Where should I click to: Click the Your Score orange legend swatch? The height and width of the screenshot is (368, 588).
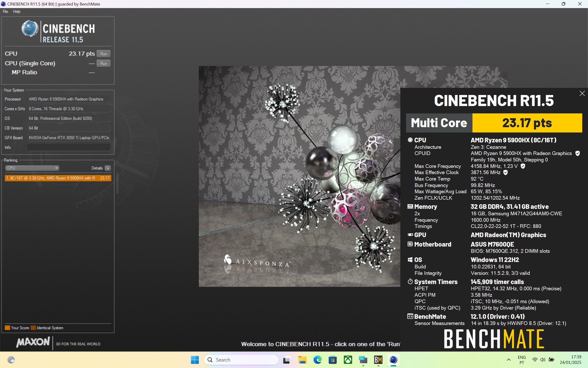7,328
